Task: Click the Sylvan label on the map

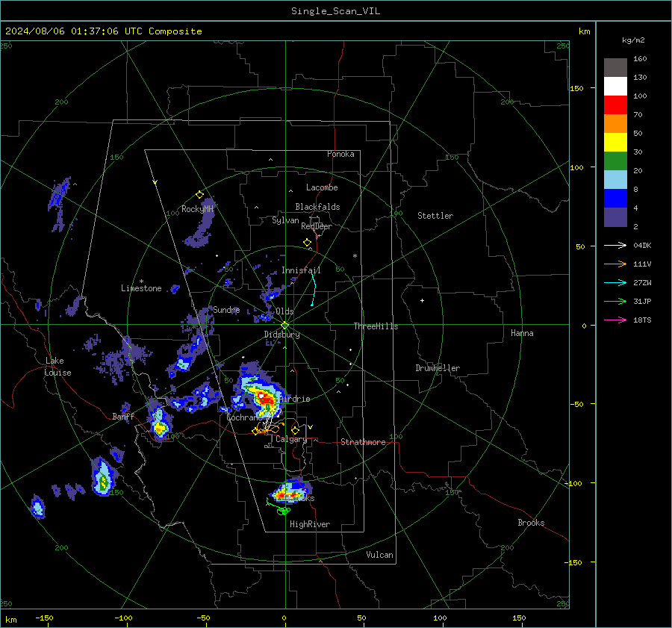Action: click(285, 220)
